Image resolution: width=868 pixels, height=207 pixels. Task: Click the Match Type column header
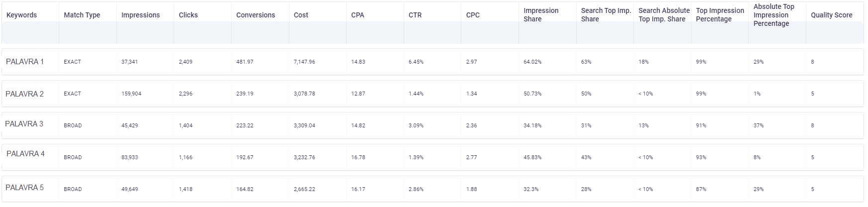[x=82, y=15]
